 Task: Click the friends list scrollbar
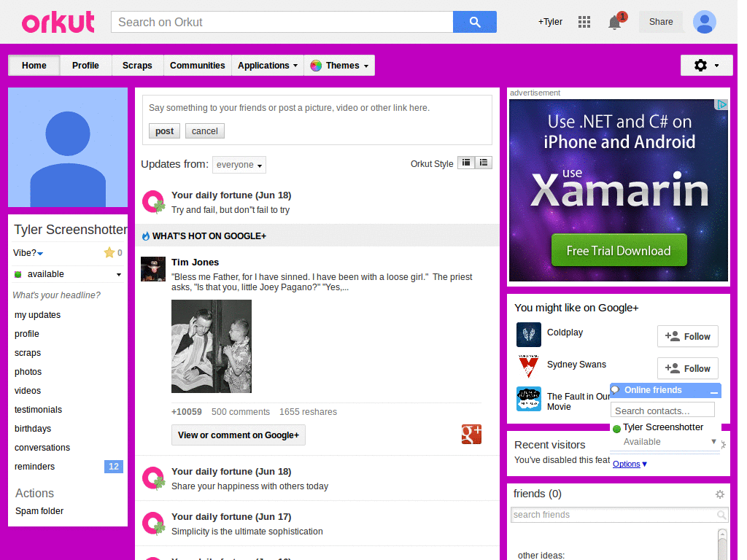(x=722, y=544)
